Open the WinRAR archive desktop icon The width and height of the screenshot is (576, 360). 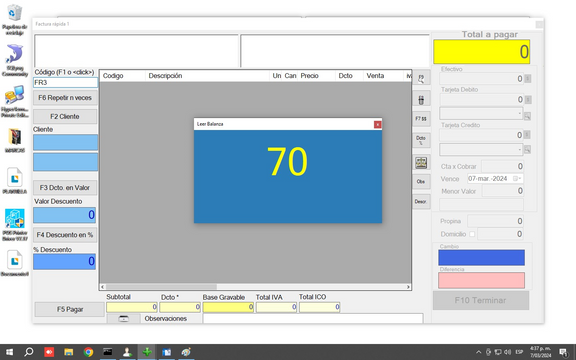[14, 140]
